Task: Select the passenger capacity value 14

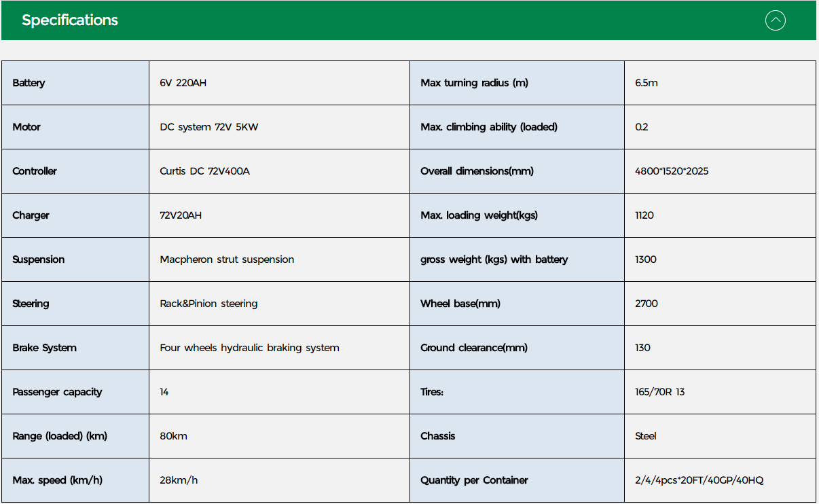Action: coord(164,392)
